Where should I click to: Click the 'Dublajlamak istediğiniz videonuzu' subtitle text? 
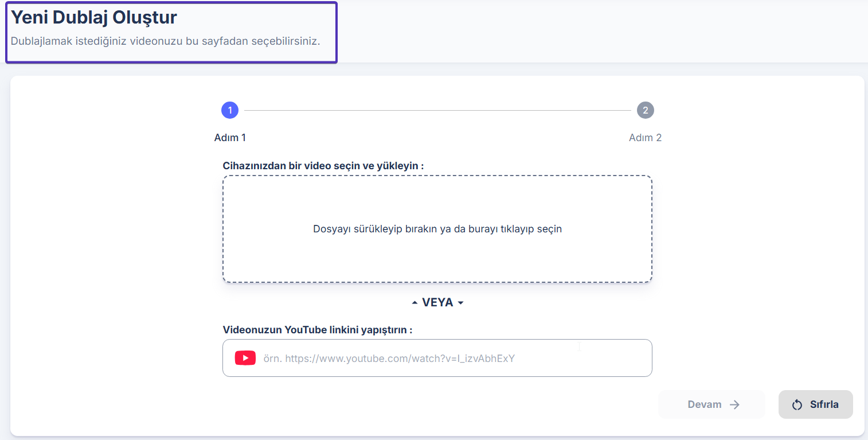[165, 41]
